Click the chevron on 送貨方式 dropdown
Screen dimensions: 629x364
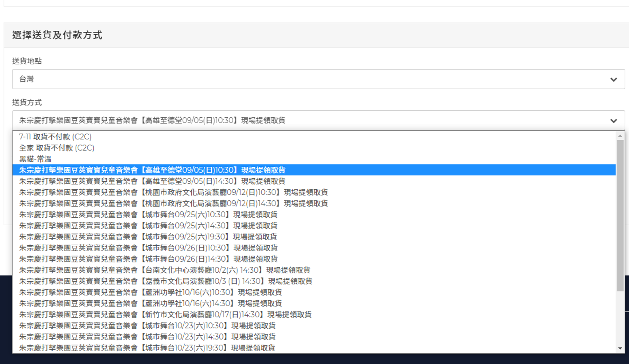click(x=613, y=120)
